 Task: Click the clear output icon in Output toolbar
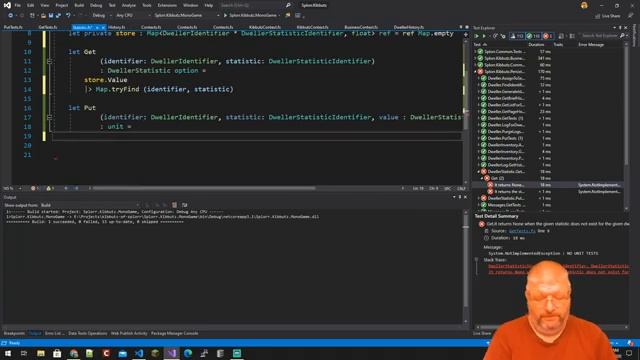click(174, 205)
